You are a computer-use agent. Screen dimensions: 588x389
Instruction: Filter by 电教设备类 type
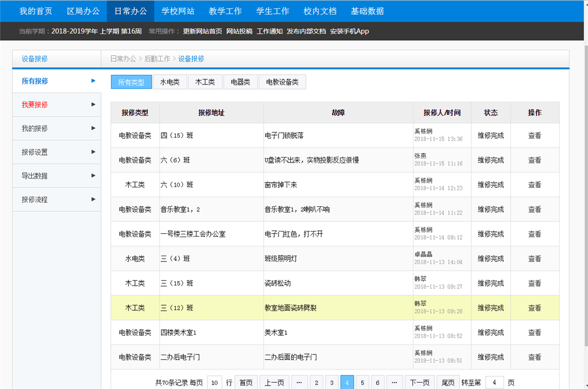pos(283,82)
